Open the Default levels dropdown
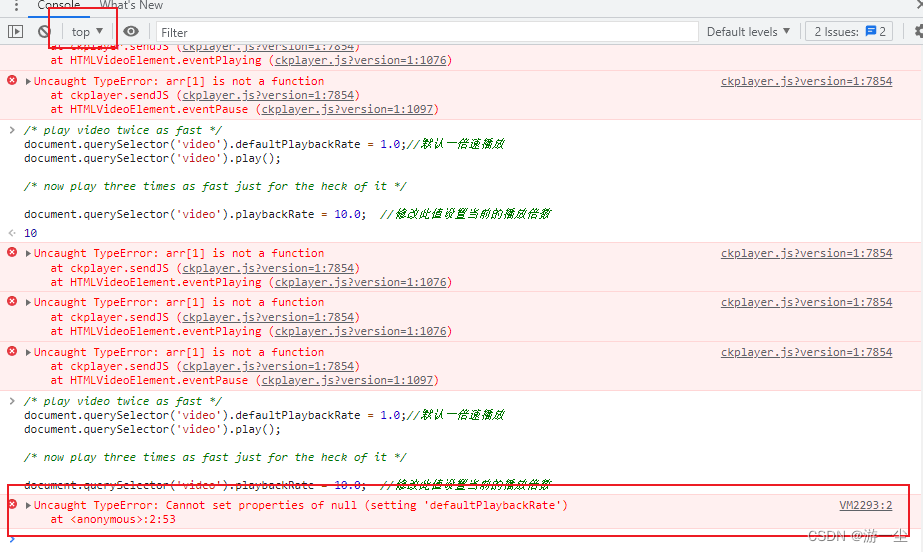The height and width of the screenshot is (552, 923). point(748,32)
